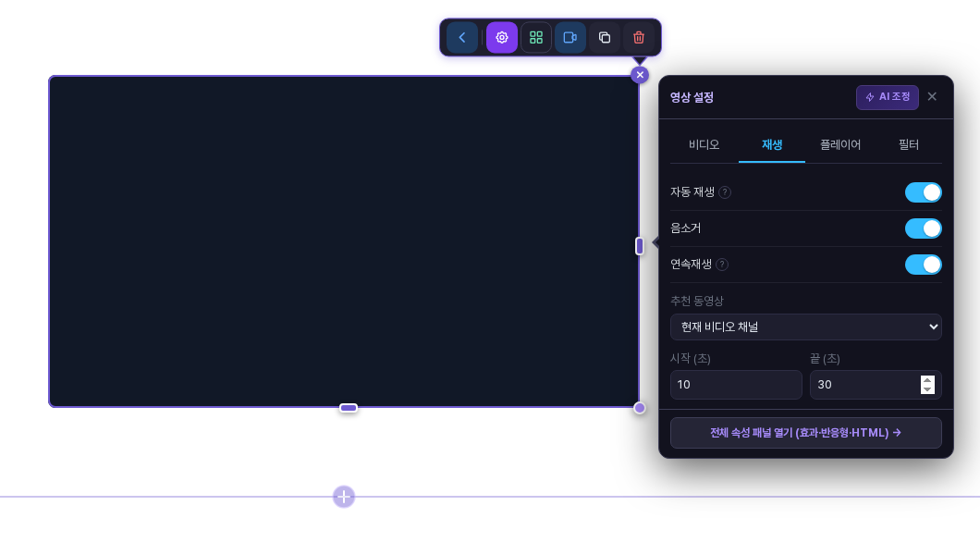Select the dark video block
This screenshot has height=555, width=980.
(x=344, y=241)
